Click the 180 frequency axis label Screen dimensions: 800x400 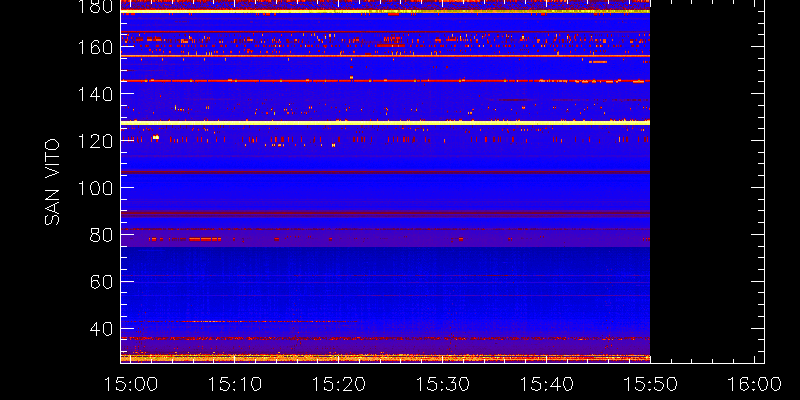point(95,6)
